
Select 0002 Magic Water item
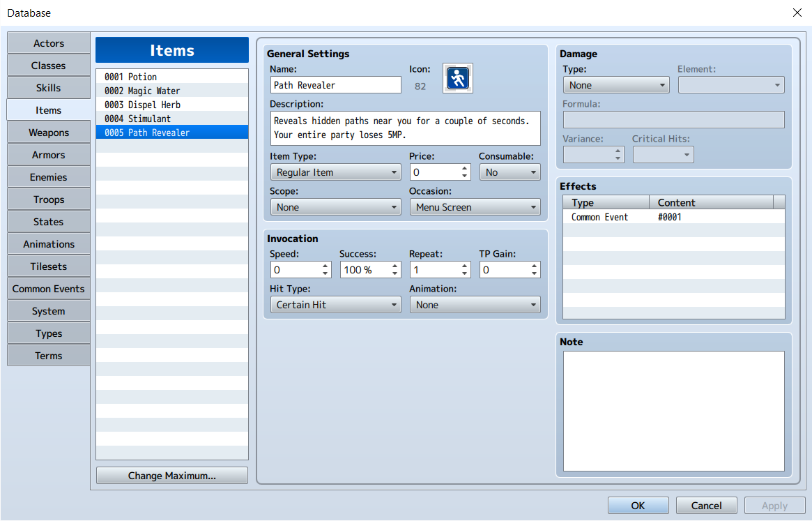(x=172, y=90)
